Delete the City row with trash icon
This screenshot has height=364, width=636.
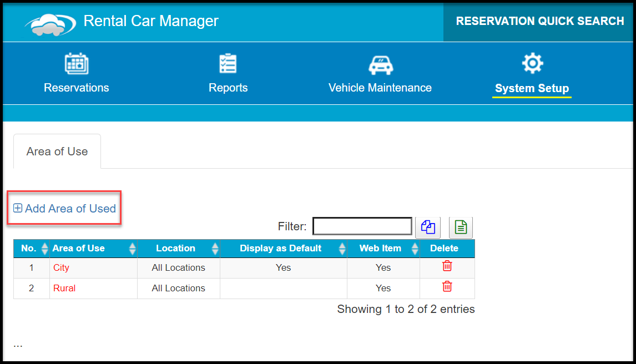(x=447, y=266)
